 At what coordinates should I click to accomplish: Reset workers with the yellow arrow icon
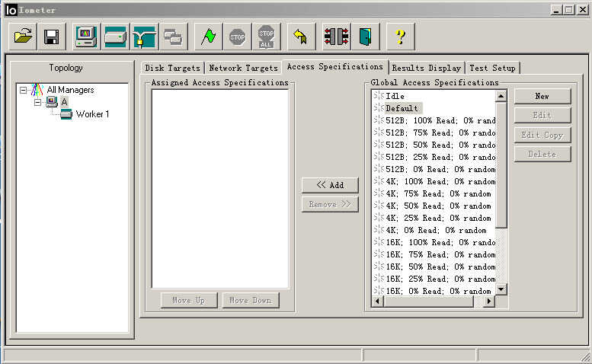[301, 37]
